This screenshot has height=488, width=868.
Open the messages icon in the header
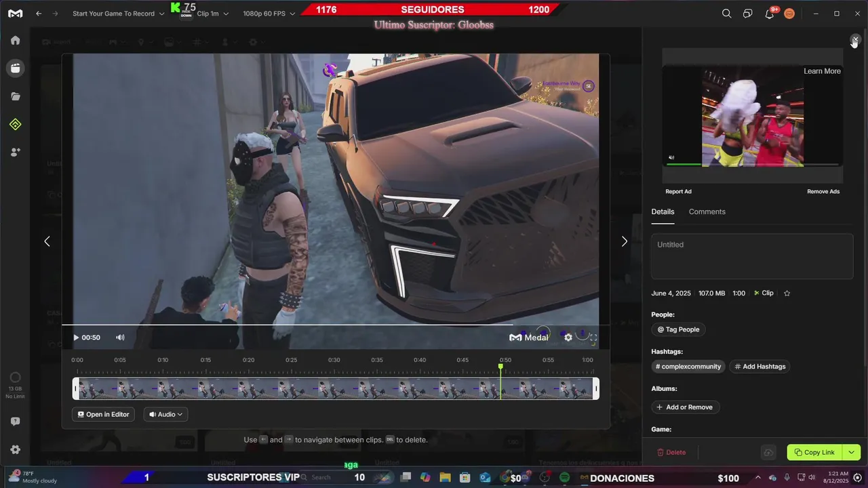747,14
